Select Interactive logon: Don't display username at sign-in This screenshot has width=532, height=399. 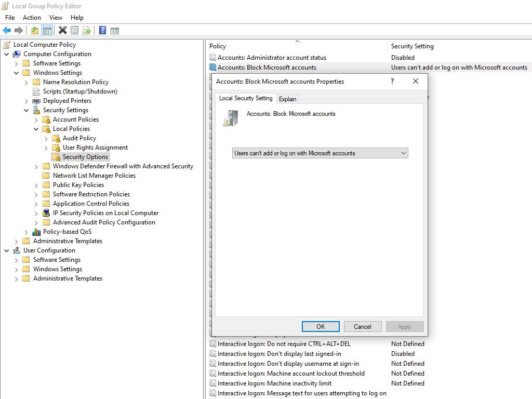[x=288, y=363]
